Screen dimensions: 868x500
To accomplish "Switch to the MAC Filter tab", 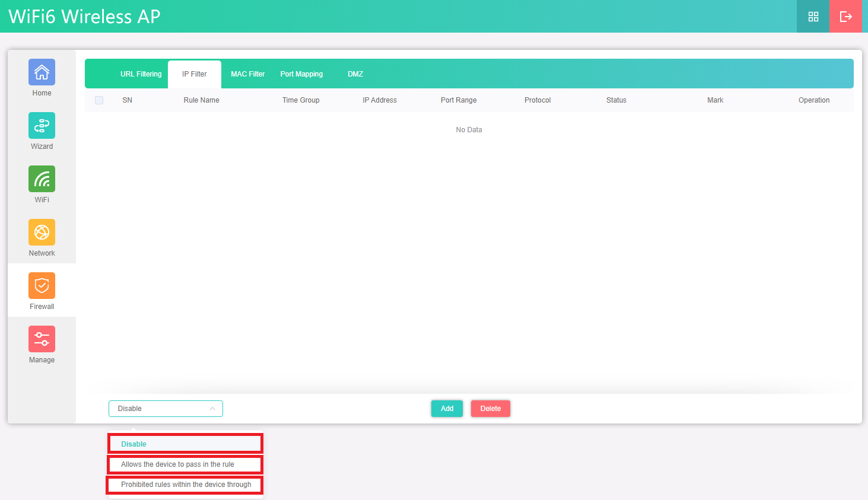I will pos(247,74).
